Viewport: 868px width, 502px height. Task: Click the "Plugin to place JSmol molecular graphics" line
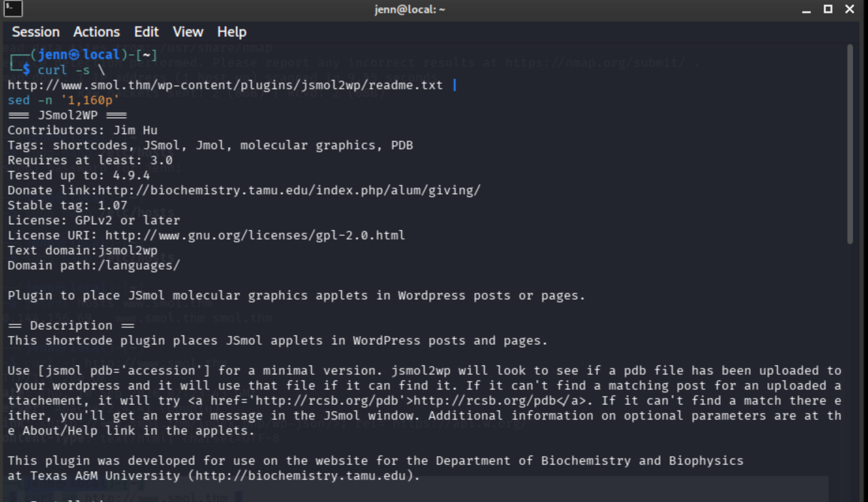[297, 295]
